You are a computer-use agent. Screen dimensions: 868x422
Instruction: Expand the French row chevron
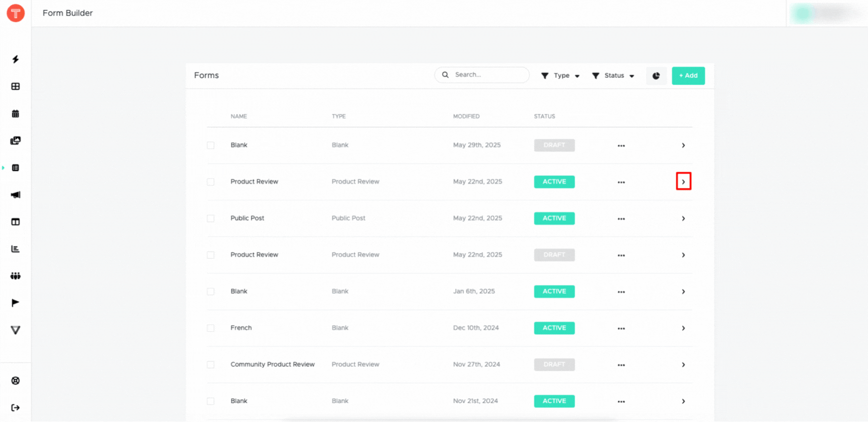point(683,328)
